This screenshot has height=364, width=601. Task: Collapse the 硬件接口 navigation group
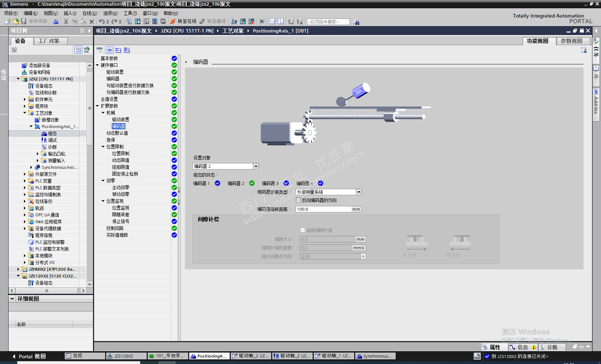(97, 65)
